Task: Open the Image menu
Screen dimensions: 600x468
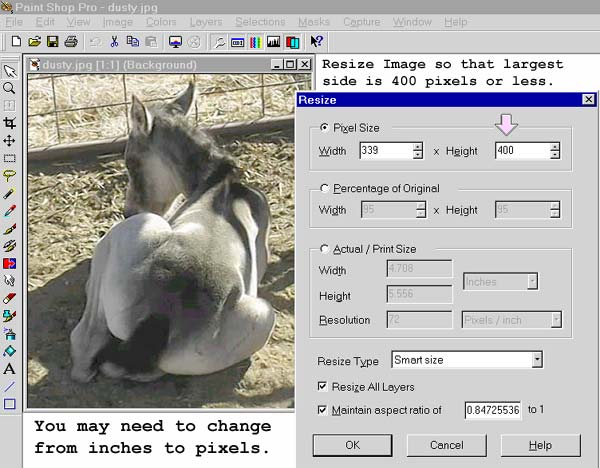Action: 117,22
